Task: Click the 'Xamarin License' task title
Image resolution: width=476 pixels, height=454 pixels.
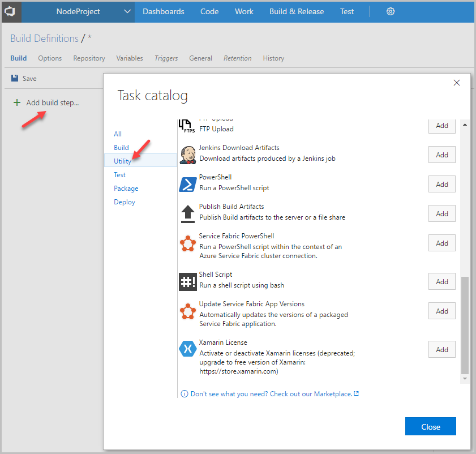Action: [x=223, y=342]
